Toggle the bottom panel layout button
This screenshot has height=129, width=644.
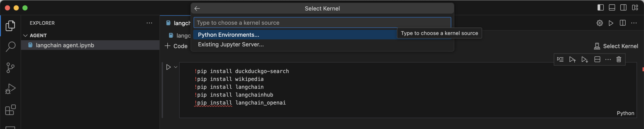coord(612,8)
